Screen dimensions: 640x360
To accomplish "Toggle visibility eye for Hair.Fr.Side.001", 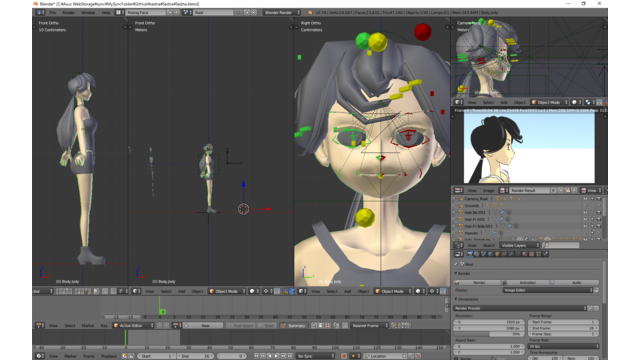I will tap(585, 226).
